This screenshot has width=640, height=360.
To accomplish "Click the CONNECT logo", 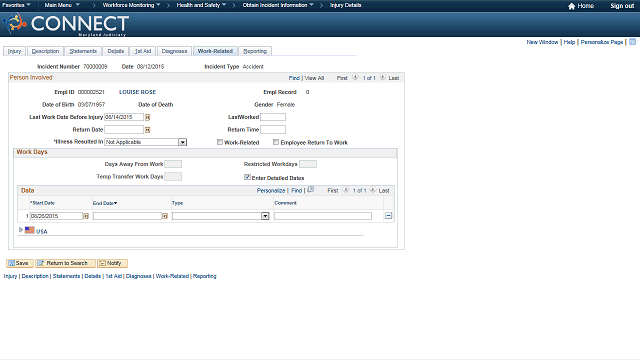I will [66, 24].
